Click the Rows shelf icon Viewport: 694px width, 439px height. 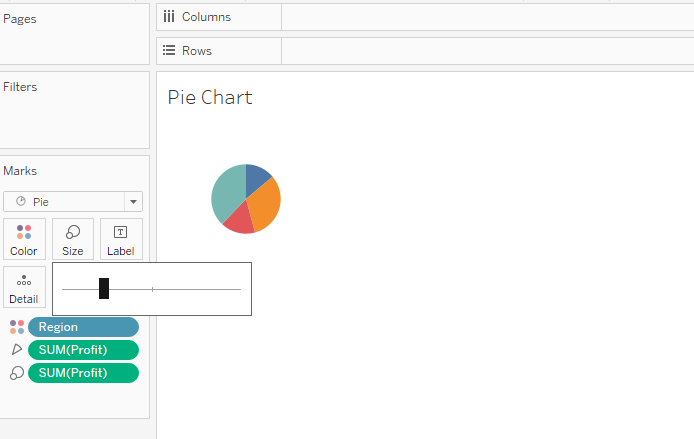[x=169, y=50]
